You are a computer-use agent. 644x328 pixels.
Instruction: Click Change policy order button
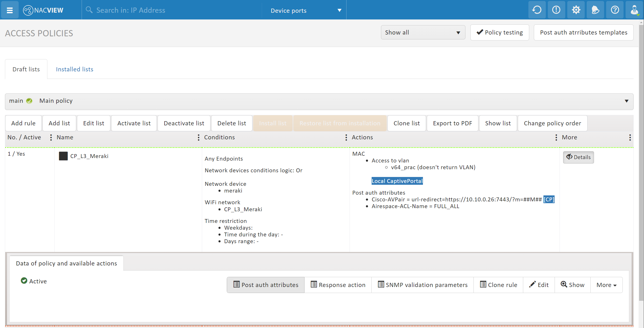pos(553,123)
